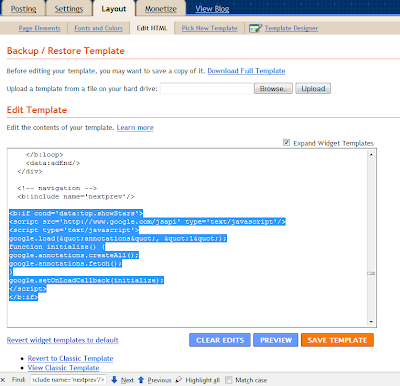Click the Highlight all pencil icon
The image size is (400, 386).
[x=179, y=380]
